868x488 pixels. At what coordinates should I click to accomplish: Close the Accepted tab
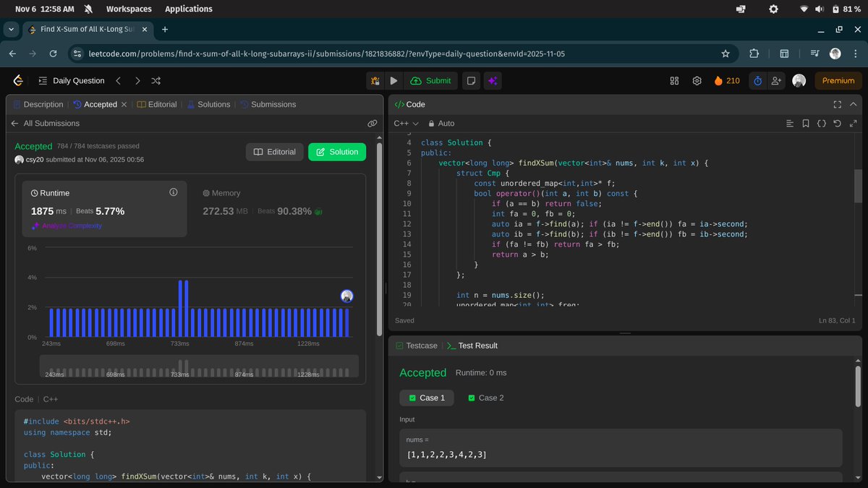point(124,104)
